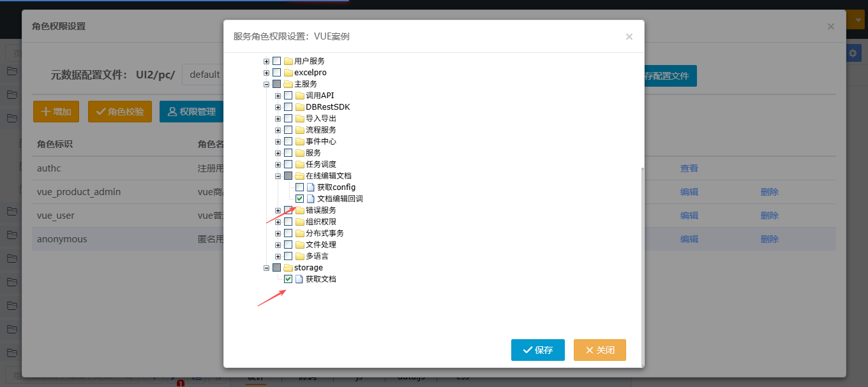Collapse the storage tree node

266,268
